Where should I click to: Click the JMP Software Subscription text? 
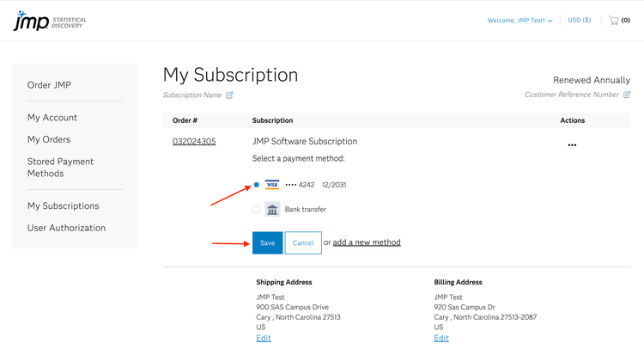click(305, 142)
